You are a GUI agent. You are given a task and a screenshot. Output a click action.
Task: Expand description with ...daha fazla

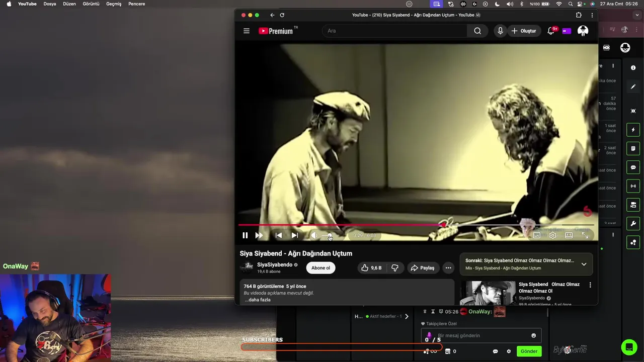click(x=258, y=300)
